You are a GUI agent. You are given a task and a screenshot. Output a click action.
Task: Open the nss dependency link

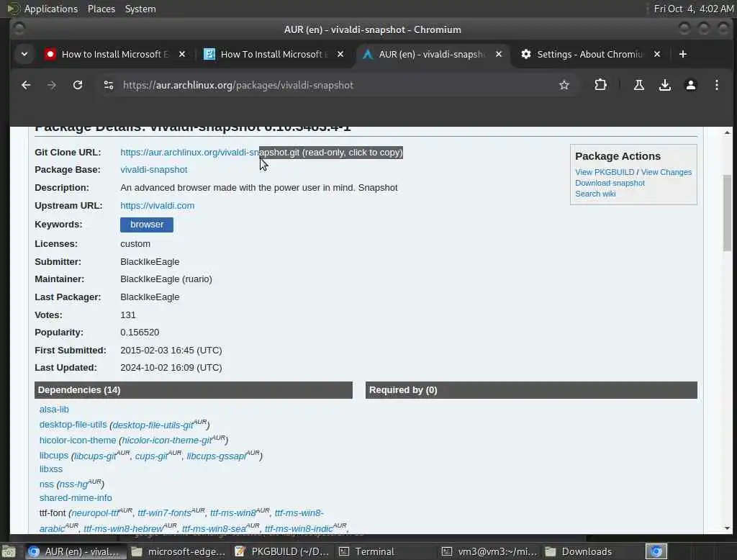coord(47,484)
